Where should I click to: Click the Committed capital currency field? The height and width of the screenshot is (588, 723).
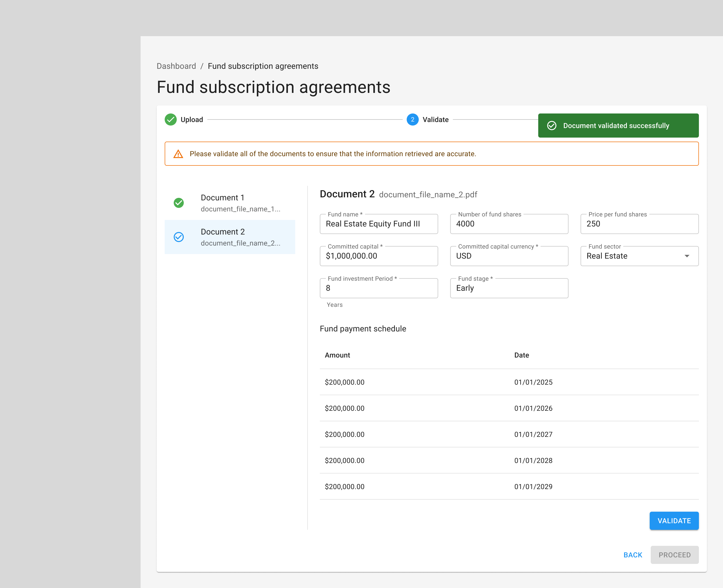tap(509, 256)
